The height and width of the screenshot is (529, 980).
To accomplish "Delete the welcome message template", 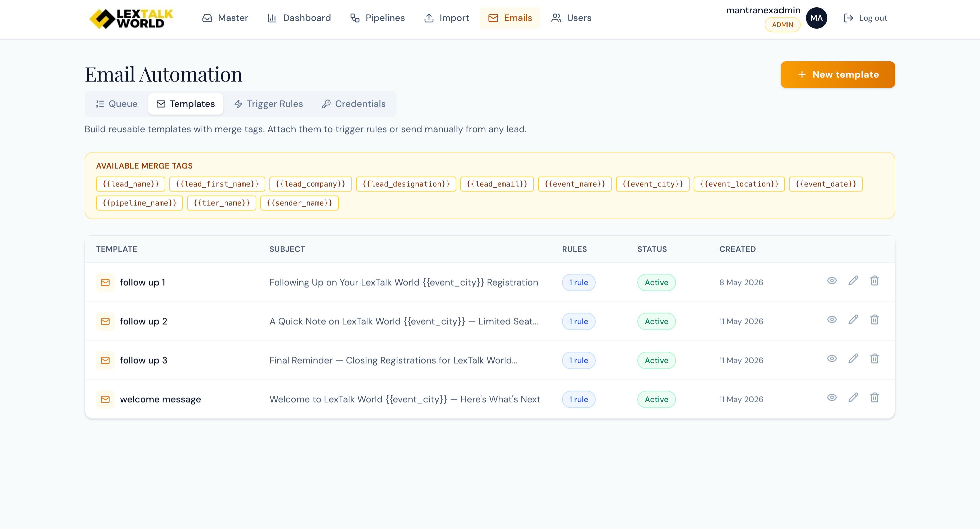I will [875, 397].
